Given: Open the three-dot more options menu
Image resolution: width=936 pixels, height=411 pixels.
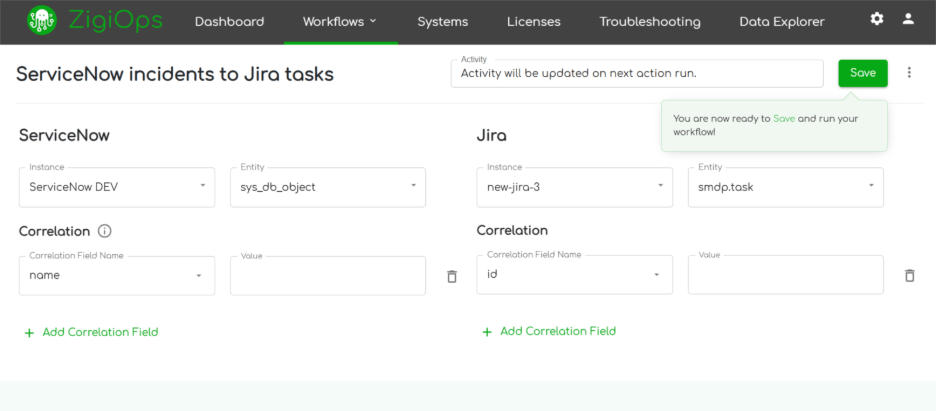Looking at the screenshot, I should point(909,73).
